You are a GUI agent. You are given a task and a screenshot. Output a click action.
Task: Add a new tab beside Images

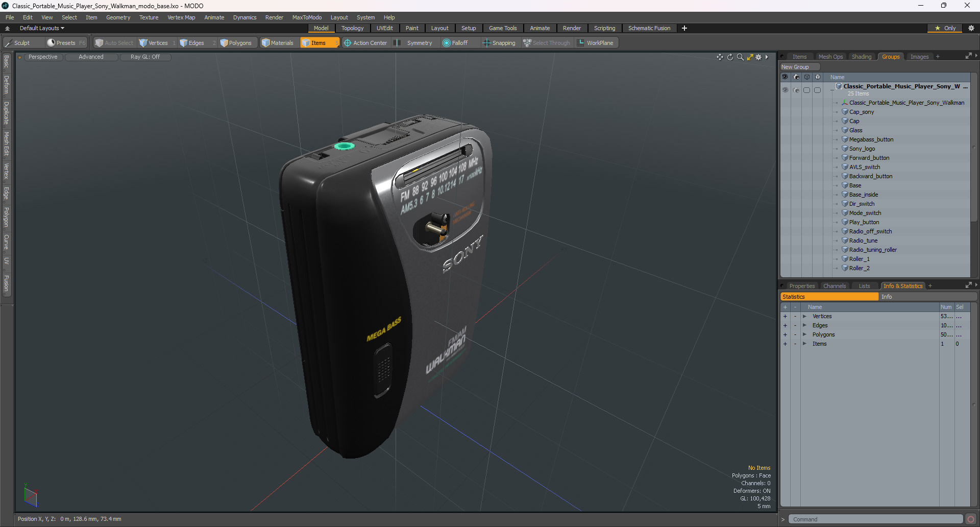(x=938, y=57)
